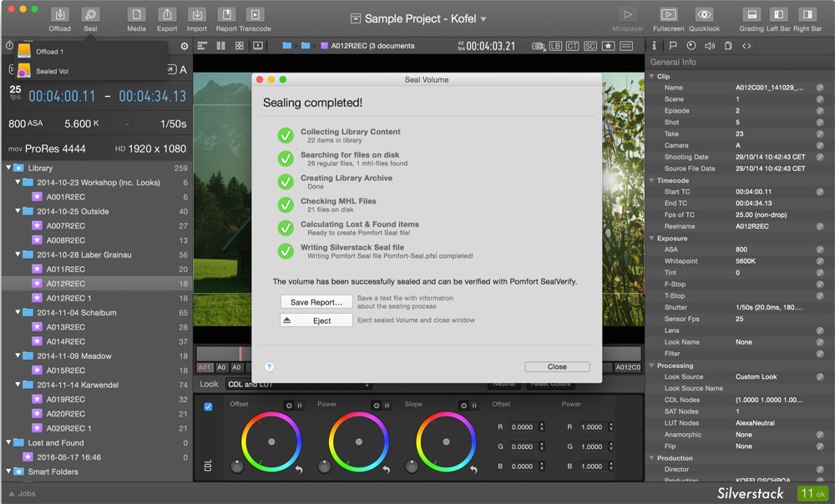
Task: Open the Offload toolbar tool
Action: 59,19
